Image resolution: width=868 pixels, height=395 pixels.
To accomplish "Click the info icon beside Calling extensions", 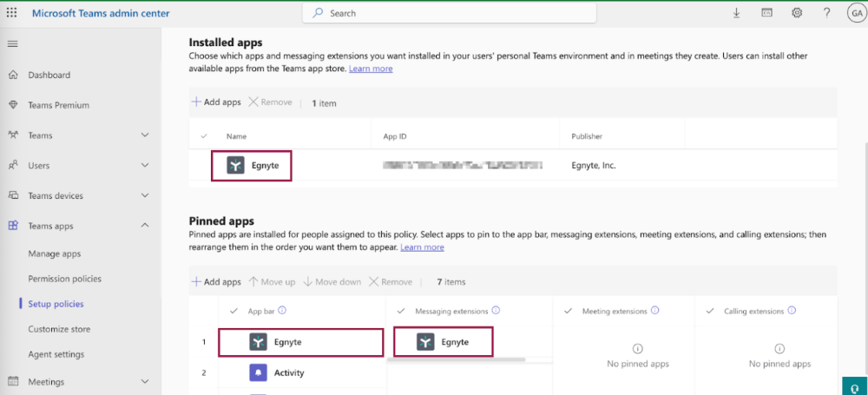I will pos(792,311).
